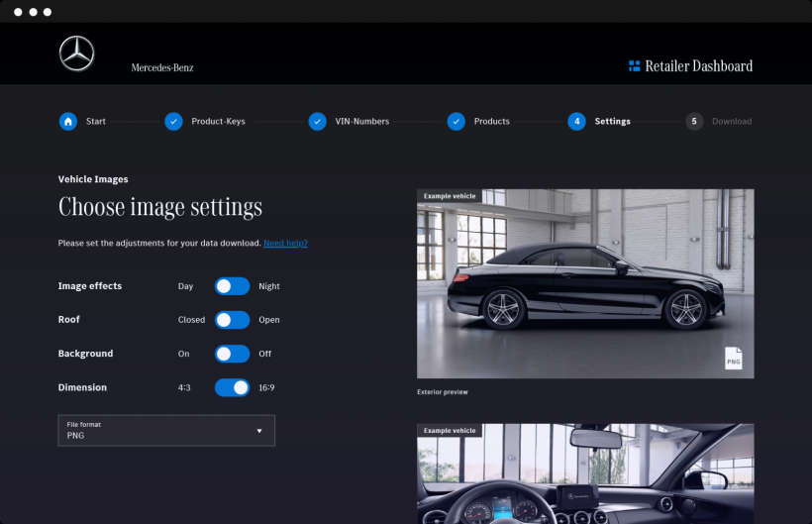Click the Example vehicle tag on exterior image
Screen dimensions: 812x524
450,196
